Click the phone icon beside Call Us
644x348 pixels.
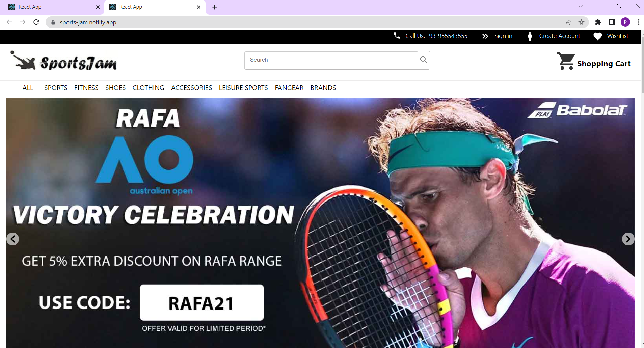[397, 36]
